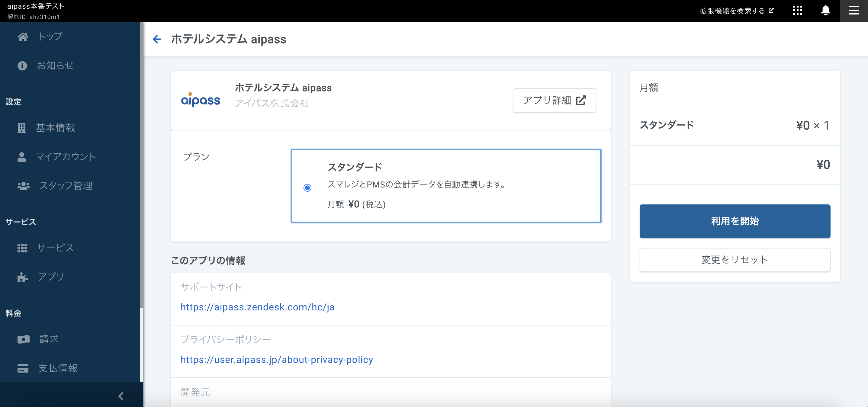868x407 pixels.
Task: Open スタッフ管理 page
Action: 66,186
